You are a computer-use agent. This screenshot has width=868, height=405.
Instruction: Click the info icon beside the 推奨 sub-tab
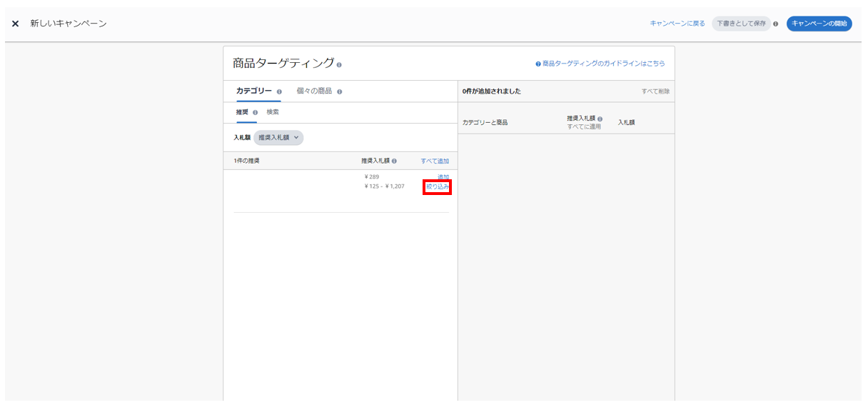(256, 113)
